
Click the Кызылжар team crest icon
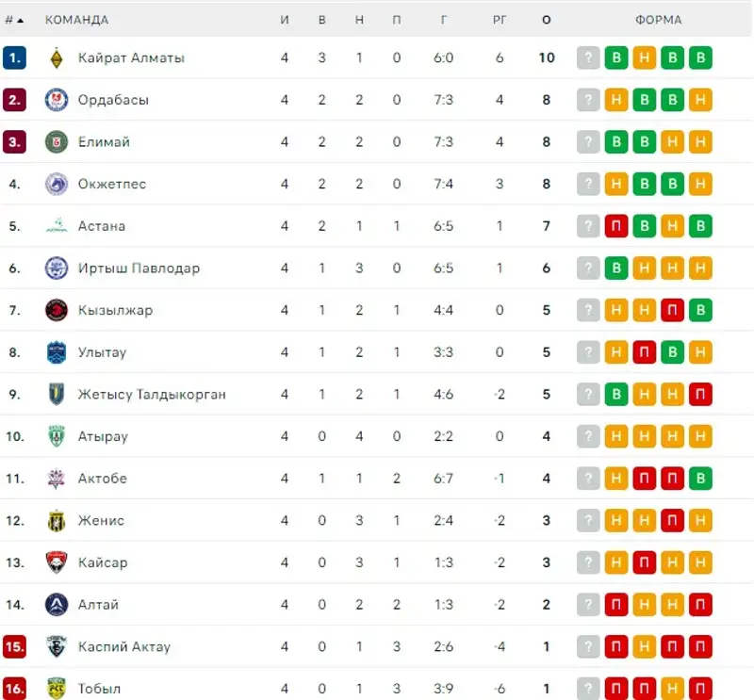[x=57, y=310]
